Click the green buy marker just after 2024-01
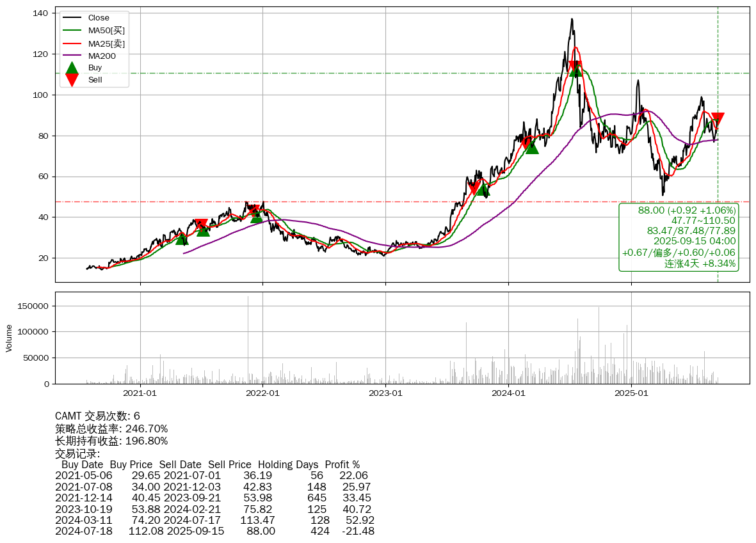This screenshot has height=543, width=756. point(532,147)
